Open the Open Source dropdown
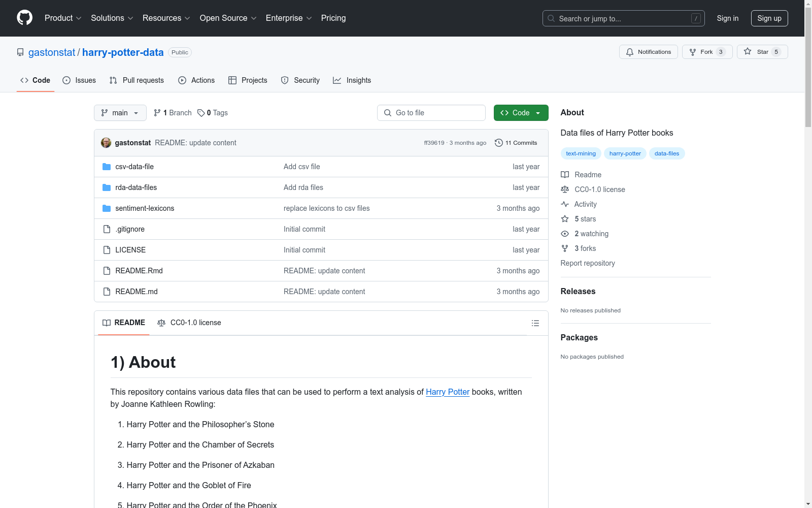 (x=228, y=18)
